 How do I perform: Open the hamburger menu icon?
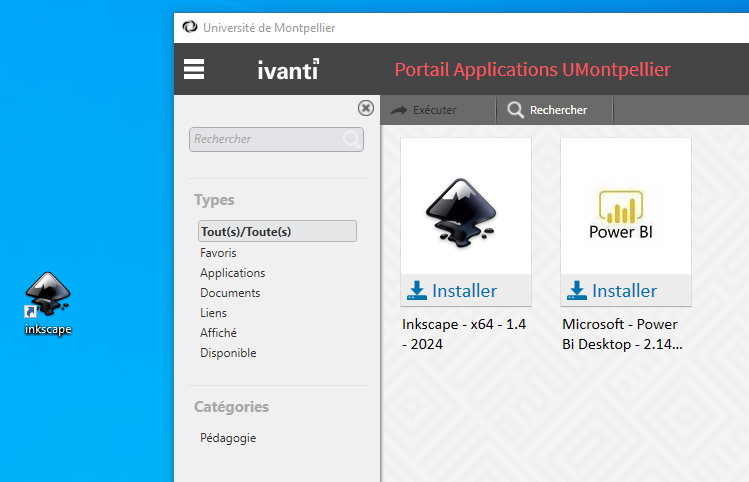194,69
